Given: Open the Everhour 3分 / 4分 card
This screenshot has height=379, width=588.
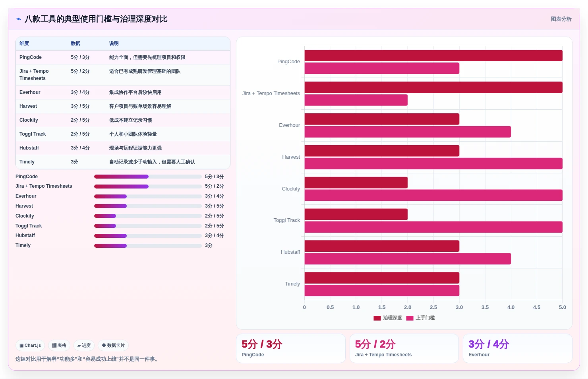Looking at the screenshot, I should (517, 348).
